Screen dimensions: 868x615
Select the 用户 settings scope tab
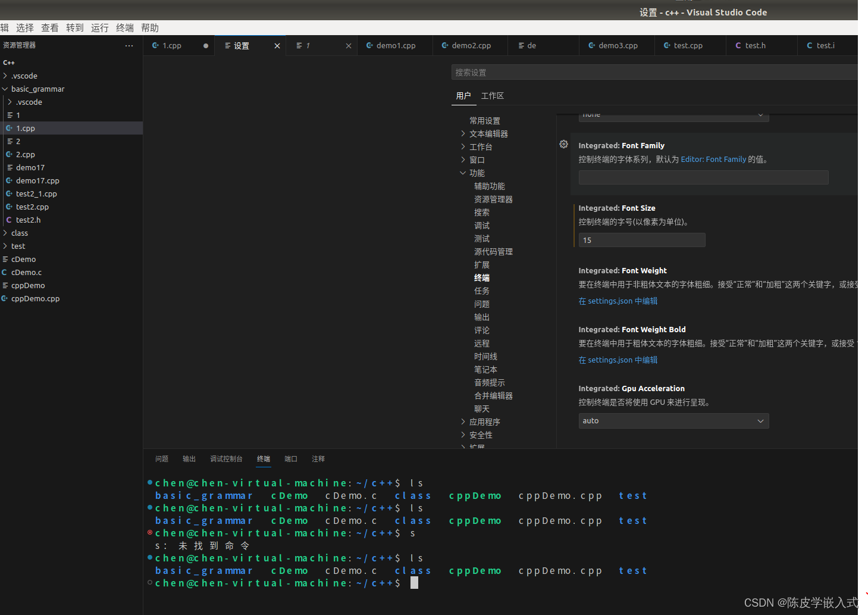pos(463,96)
